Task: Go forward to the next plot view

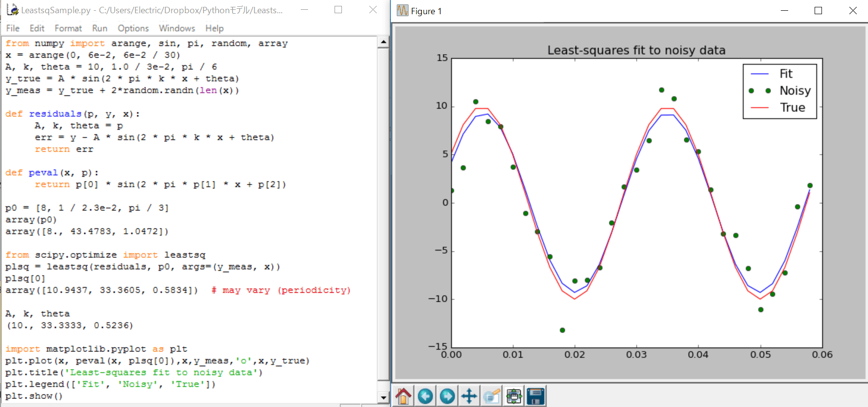Action: (447, 396)
